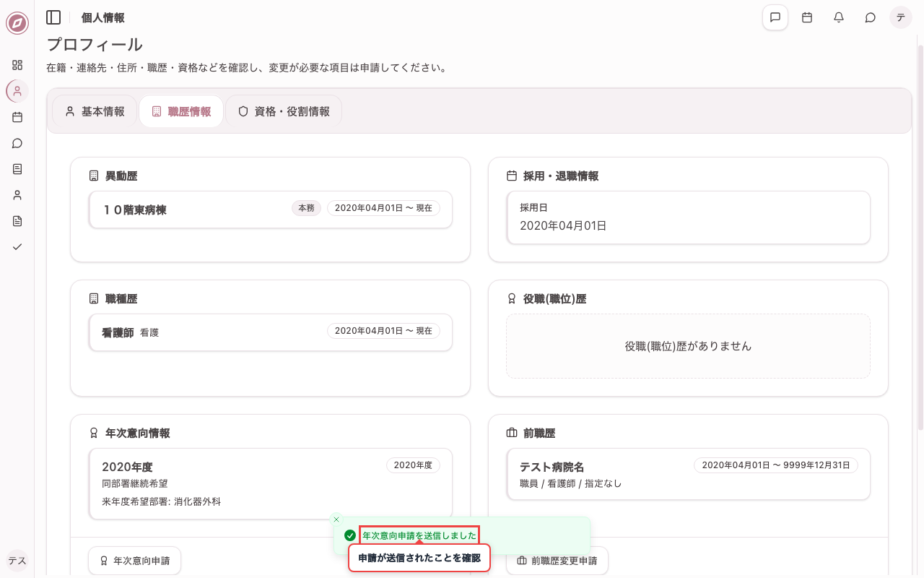
Task: Click the テス avatar at sidebar bottom
Action: point(17,561)
